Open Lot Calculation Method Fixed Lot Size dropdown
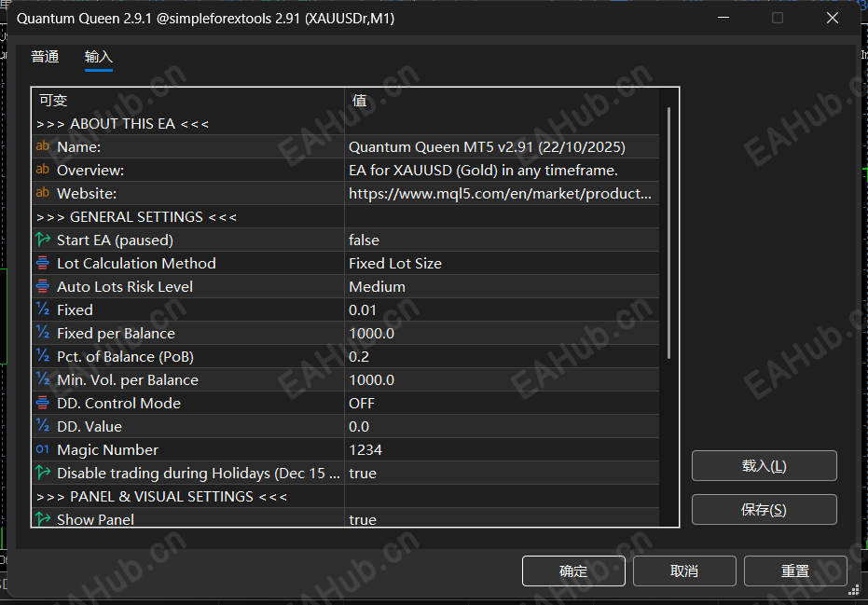Image resolution: width=868 pixels, height=605 pixels. point(502,264)
